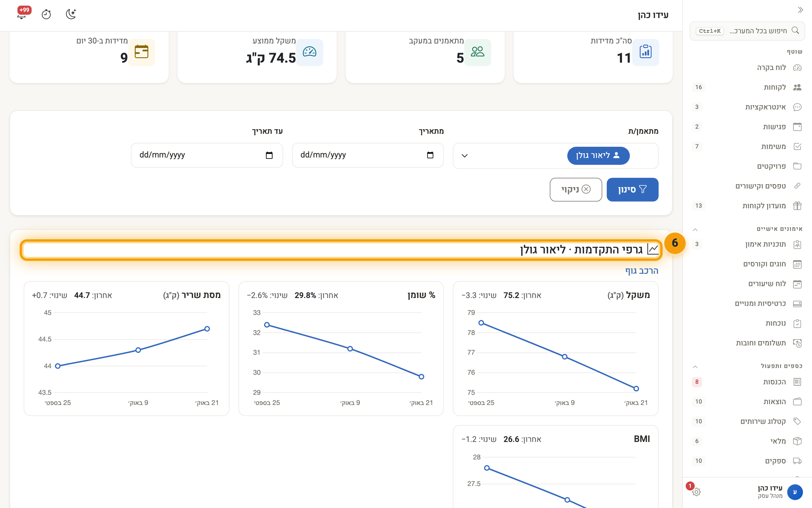Viewport: 812px width, 508px height.
Task: Collapse the אימונים אישיים section
Action: pos(695,229)
